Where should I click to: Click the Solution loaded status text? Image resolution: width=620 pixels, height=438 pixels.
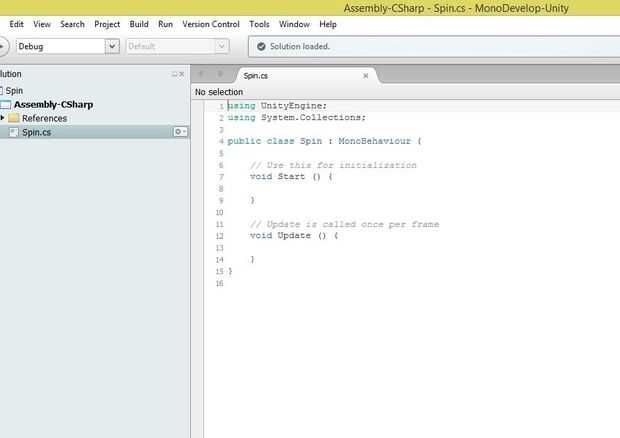coord(300,46)
